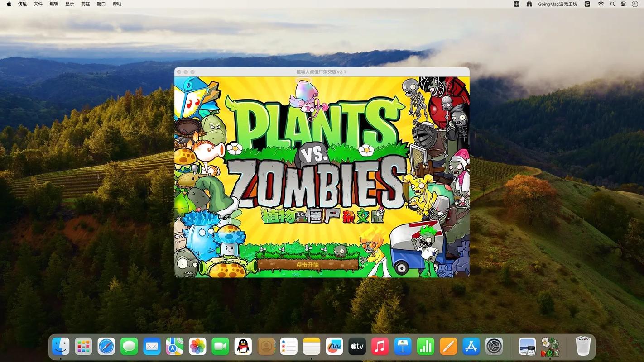The width and height of the screenshot is (644, 362).
Task: Open QQ penguin app in Dock
Action: coord(243,347)
